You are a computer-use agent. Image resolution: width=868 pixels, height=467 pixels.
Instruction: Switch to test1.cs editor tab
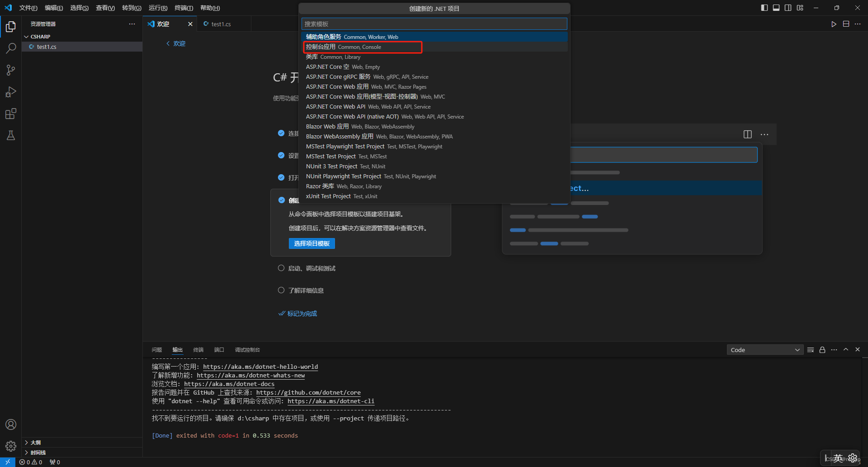(221, 24)
